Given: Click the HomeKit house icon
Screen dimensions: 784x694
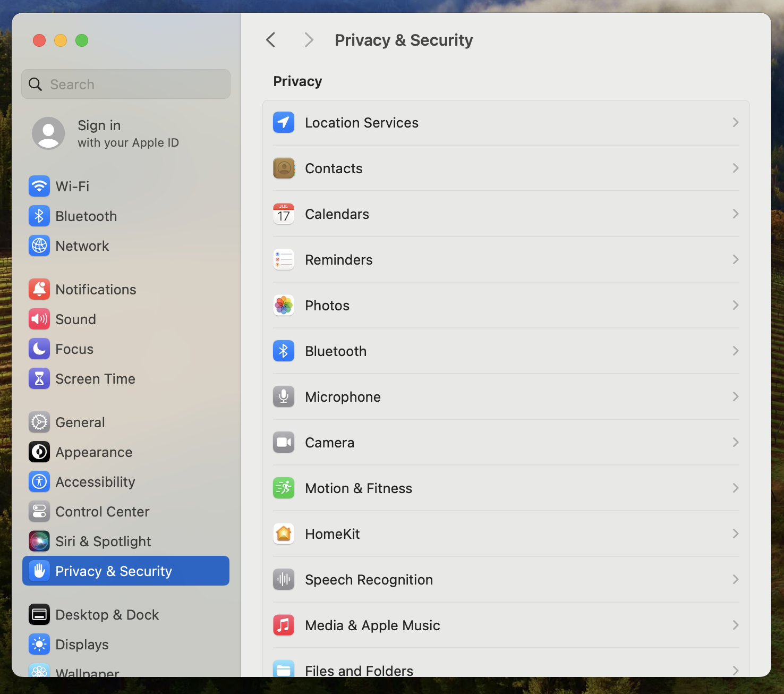Looking at the screenshot, I should click(284, 534).
